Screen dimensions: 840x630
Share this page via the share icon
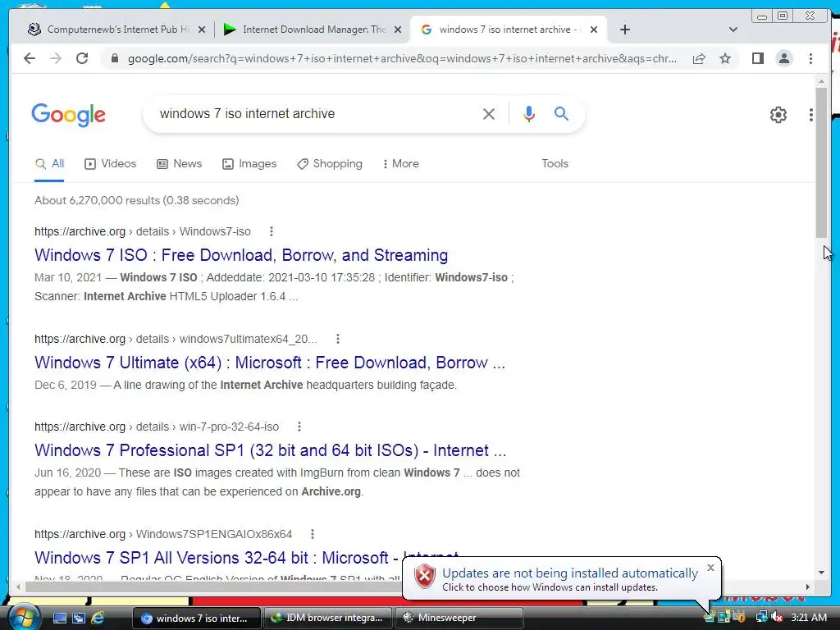tap(699, 58)
